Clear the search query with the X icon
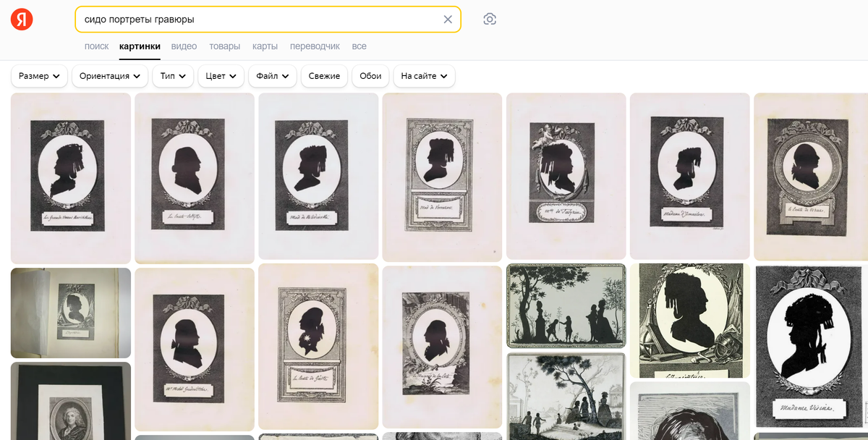Screen dimensions: 868x440 pos(448,20)
